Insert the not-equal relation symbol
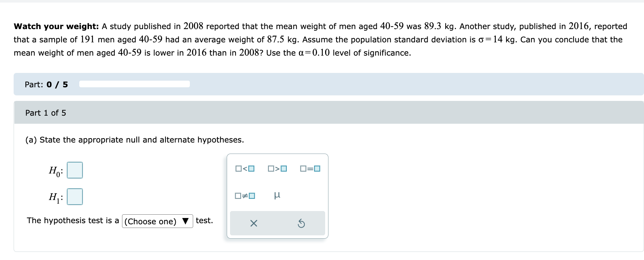This screenshot has height=260, width=644. tap(244, 196)
